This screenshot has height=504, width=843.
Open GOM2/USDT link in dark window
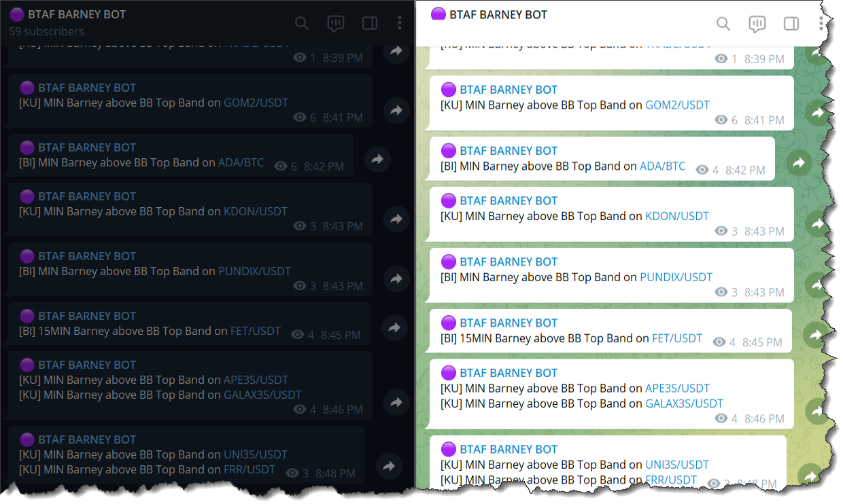[256, 103]
